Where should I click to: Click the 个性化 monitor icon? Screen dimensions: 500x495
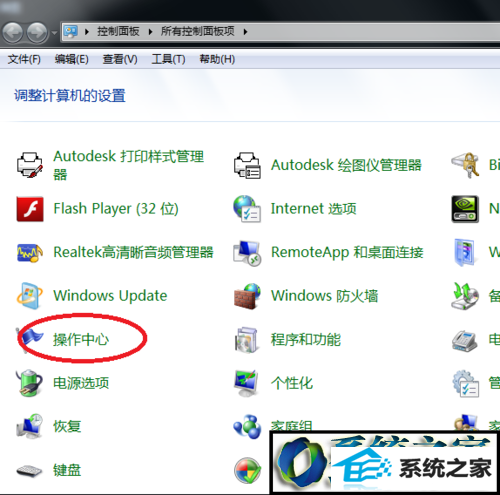[x=246, y=383]
